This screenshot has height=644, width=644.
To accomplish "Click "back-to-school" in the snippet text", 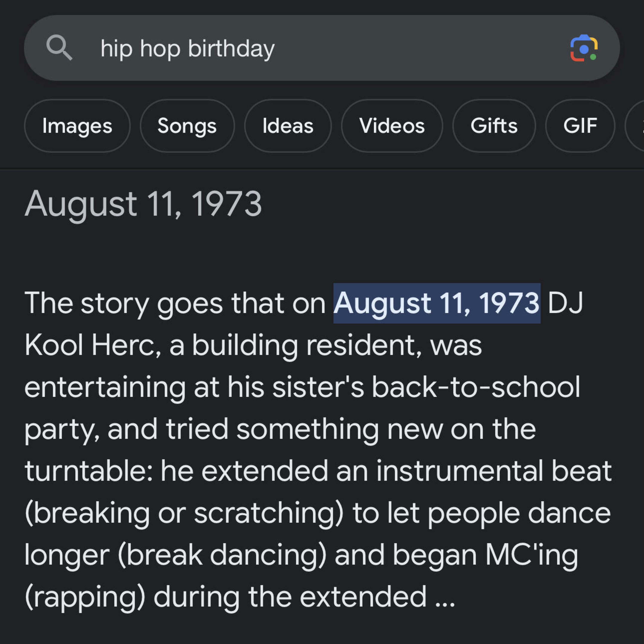I will 476,387.
